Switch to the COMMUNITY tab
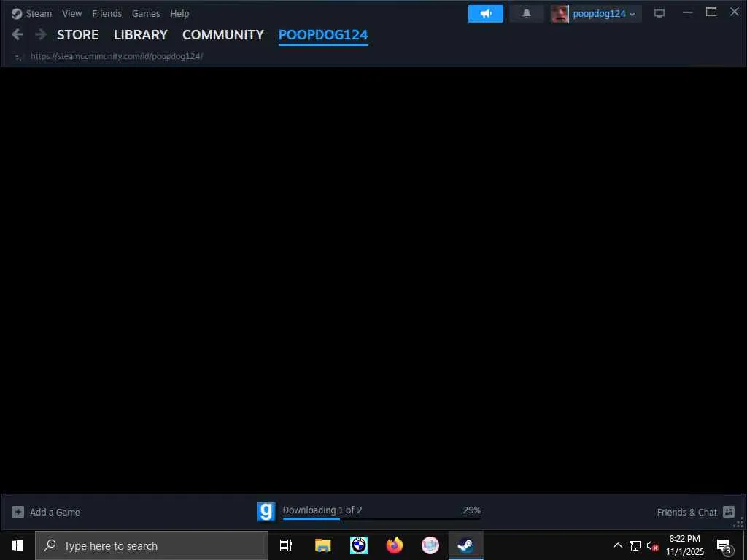747x560 pixels. click(x=223, y=35)
